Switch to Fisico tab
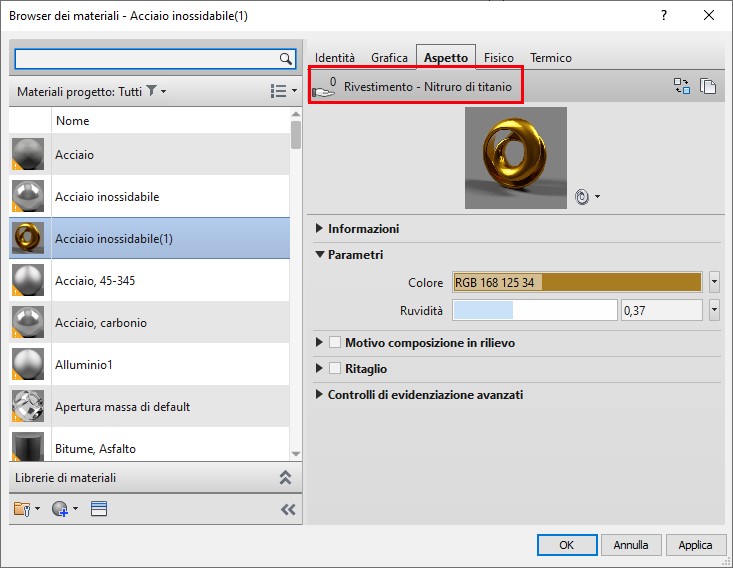 (499, 58)
